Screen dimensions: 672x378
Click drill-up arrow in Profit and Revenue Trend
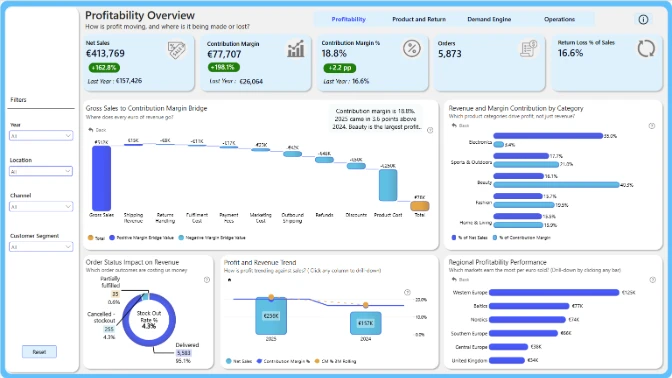[x=229, y=280]
